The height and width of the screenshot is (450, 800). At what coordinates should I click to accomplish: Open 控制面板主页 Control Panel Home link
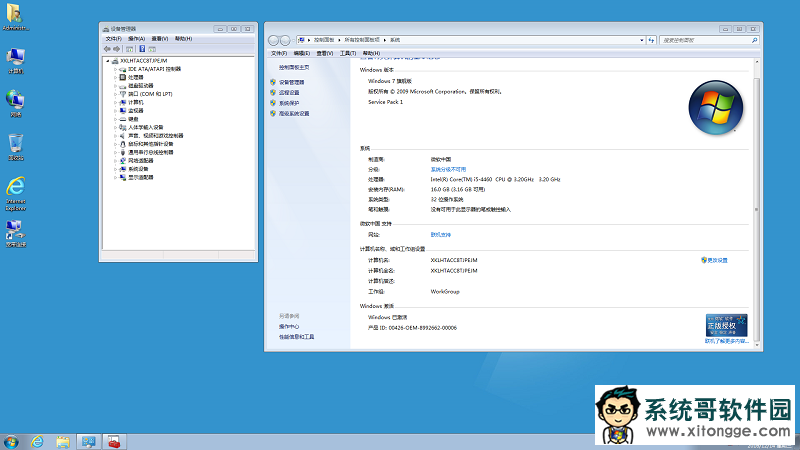(294, 67)
